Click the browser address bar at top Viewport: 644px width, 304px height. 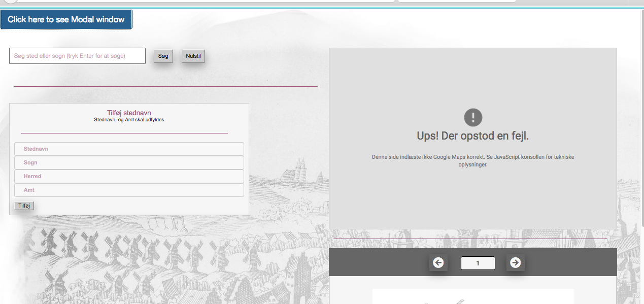pyautogui.click(x=203, y=1)
